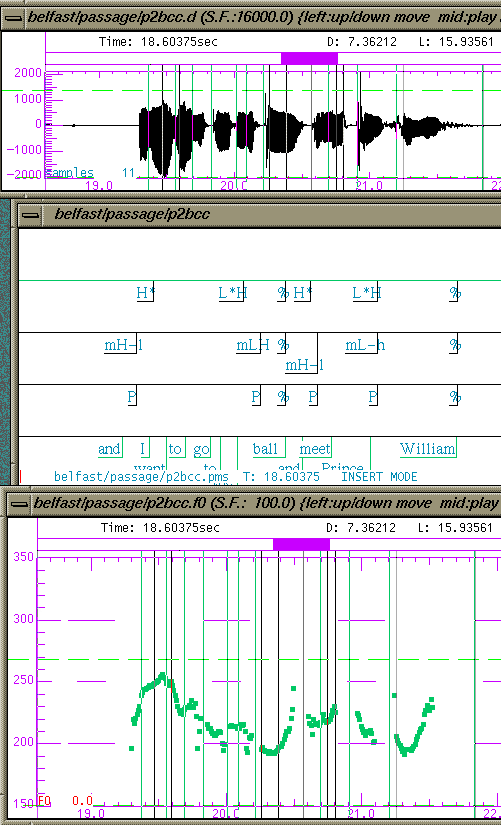Click the magenta scroll thumb above the waveform
Image resolution: width=501 pixels, height=825 pixels.
tap(309, 58)
